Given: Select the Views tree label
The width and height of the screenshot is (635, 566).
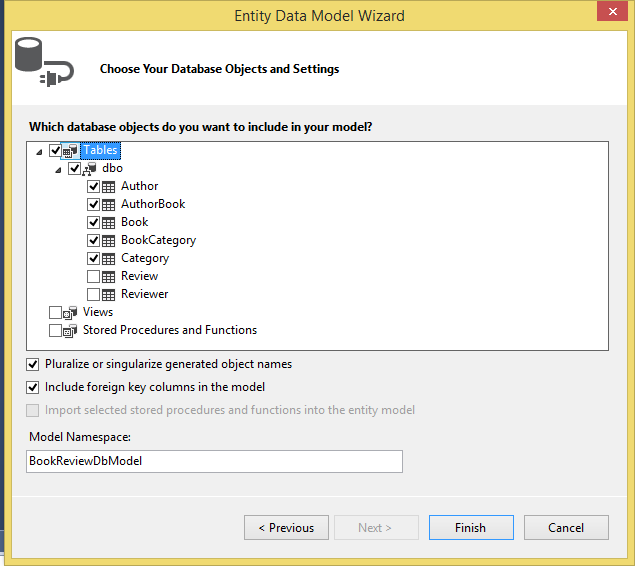Looking at the screenshot, I should (98, 312).
